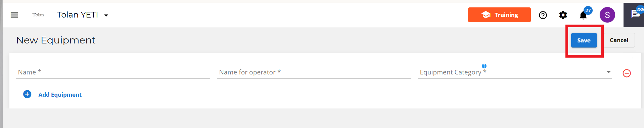Focus the Name for operator field
644x128 pixels.
click(x=314, y=72)
